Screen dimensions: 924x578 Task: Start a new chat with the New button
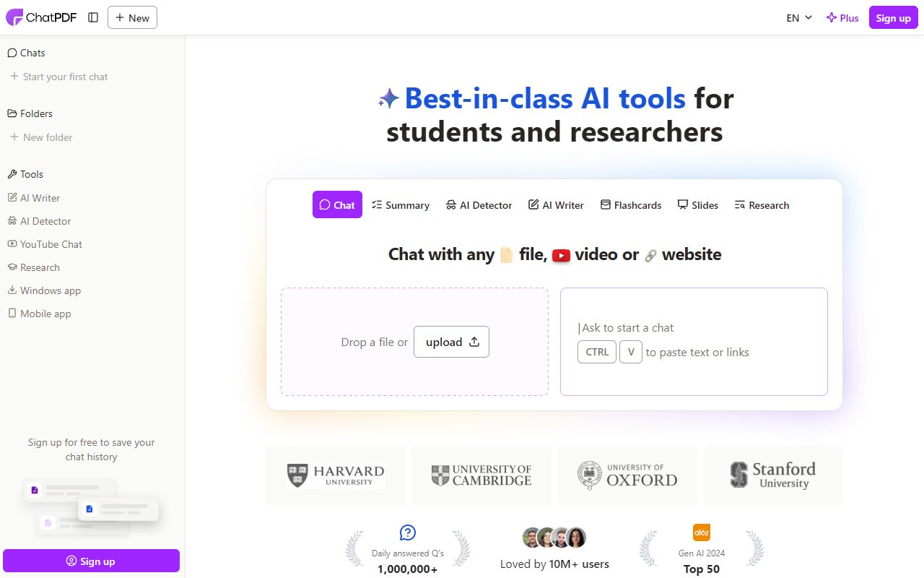(x=132, y=17)
